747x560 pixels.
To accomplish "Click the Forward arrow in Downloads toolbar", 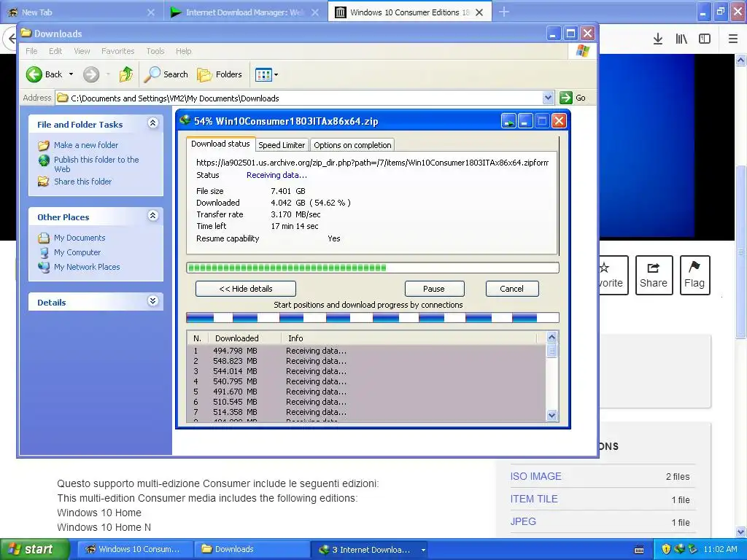I will tap(91, 74).
